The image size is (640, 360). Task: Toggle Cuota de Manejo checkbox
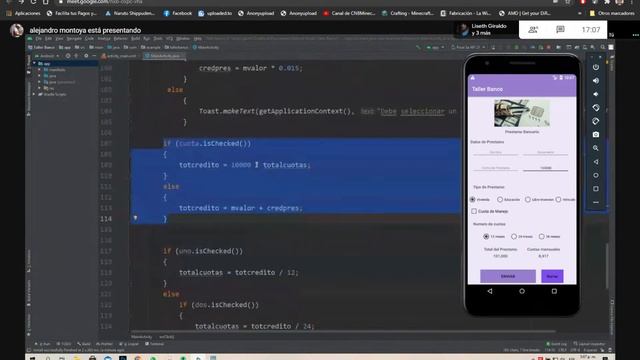pyautogui.click(x=474, y=211)
